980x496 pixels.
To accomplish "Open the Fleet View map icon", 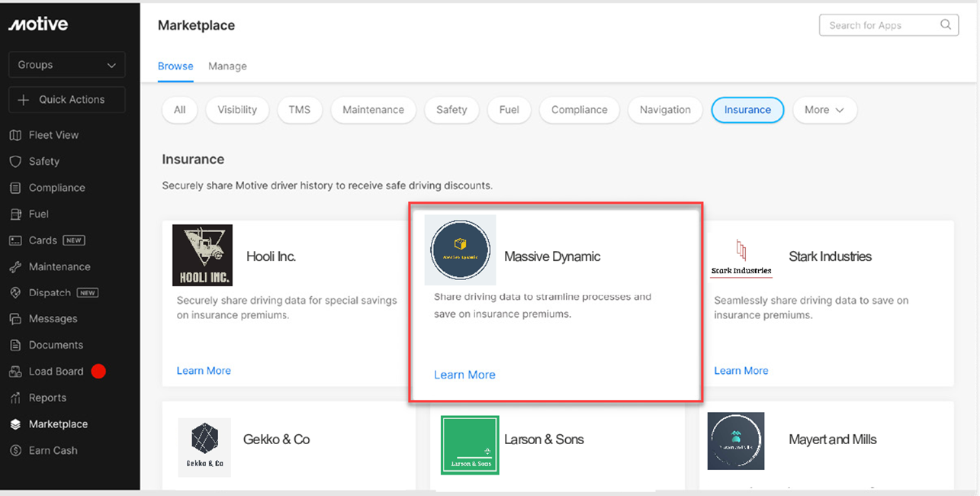I will click(x=15, y=135).
